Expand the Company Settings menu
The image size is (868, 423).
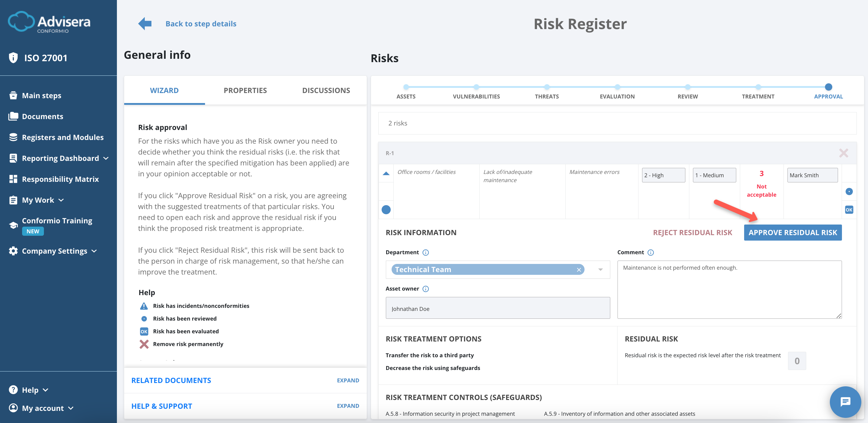54,251
